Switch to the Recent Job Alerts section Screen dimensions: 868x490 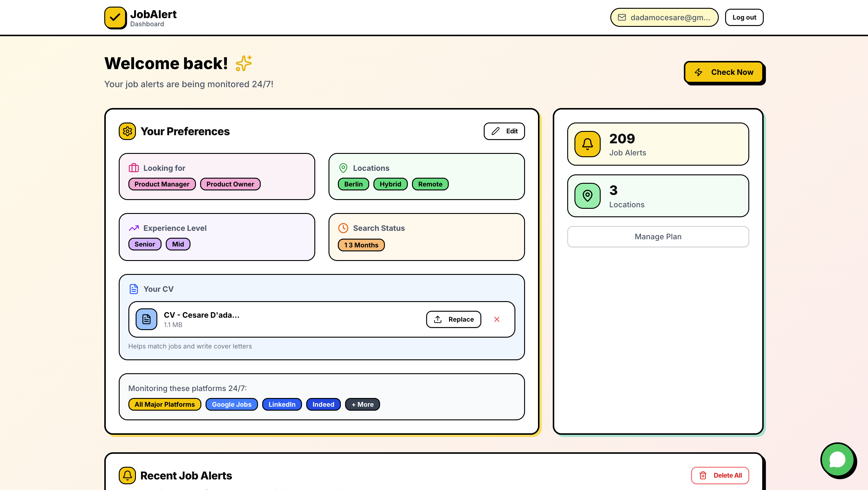pyautogui.click(x=186, y=475)
